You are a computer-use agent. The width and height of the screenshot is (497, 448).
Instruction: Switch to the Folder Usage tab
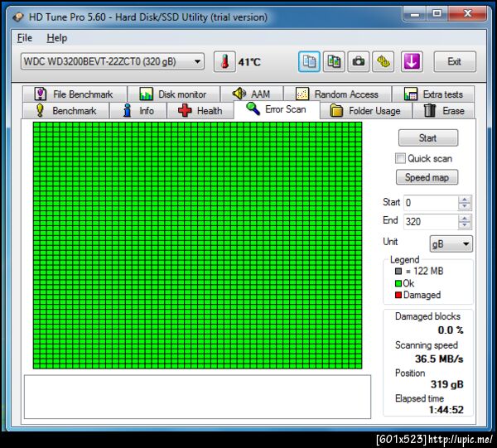click(366, 111)
